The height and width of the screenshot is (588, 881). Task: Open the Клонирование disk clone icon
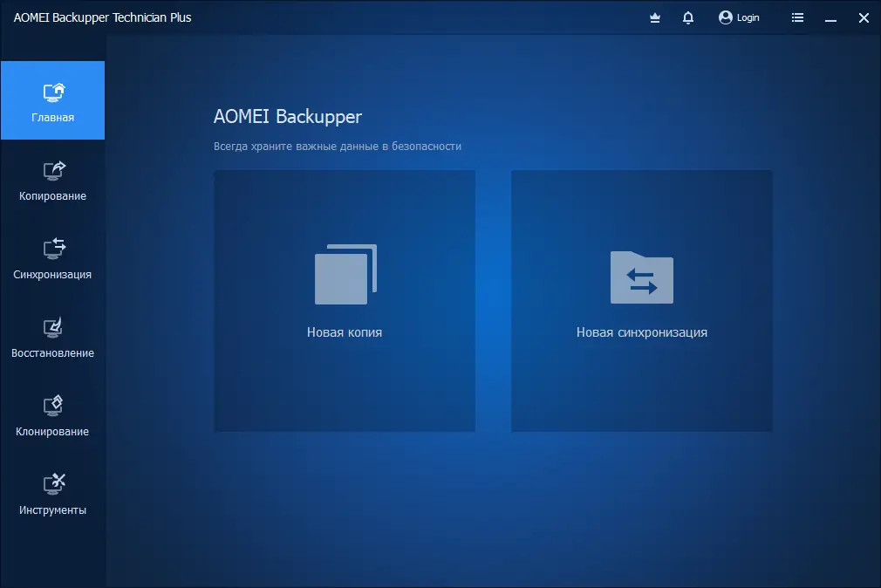click(x=52, y=405)
